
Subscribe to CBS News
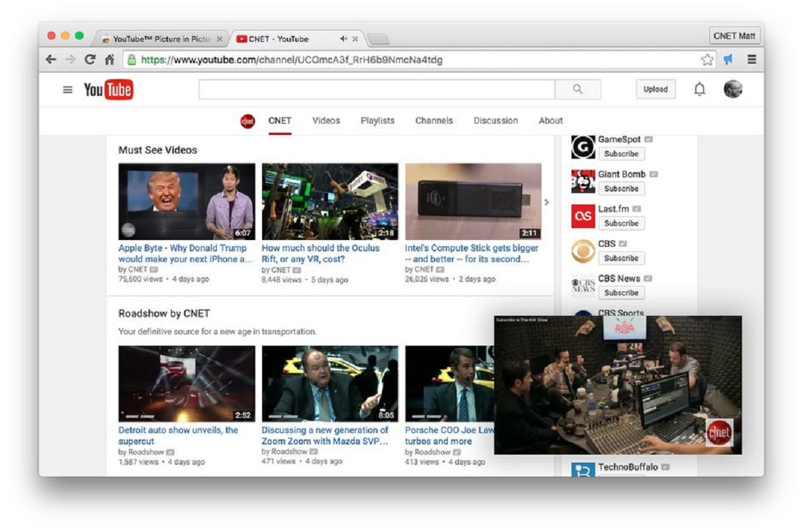(621, 293)
